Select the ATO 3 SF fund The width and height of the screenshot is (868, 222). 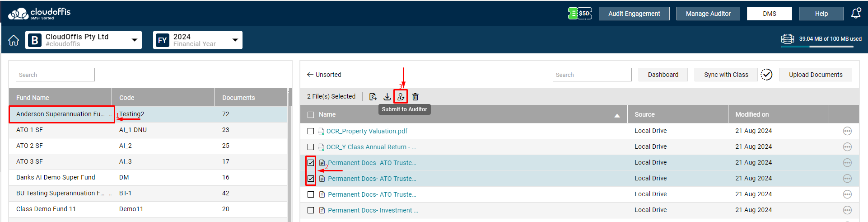click(148, 161)
